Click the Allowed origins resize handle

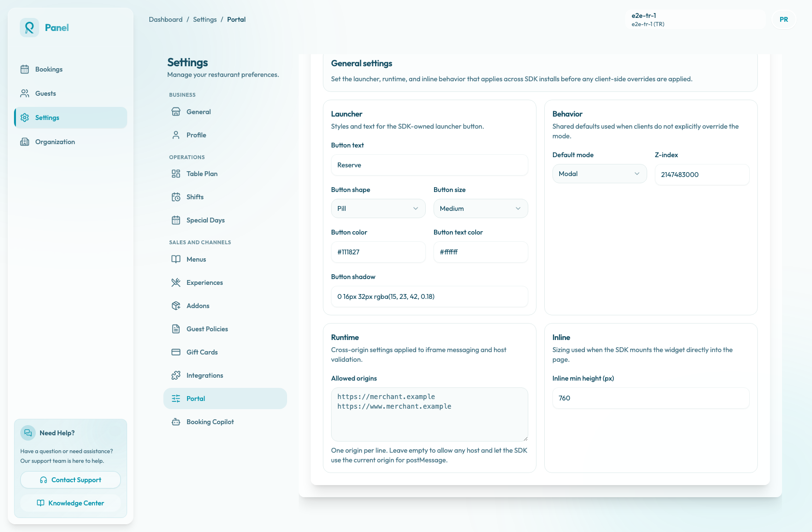point(525,438)
